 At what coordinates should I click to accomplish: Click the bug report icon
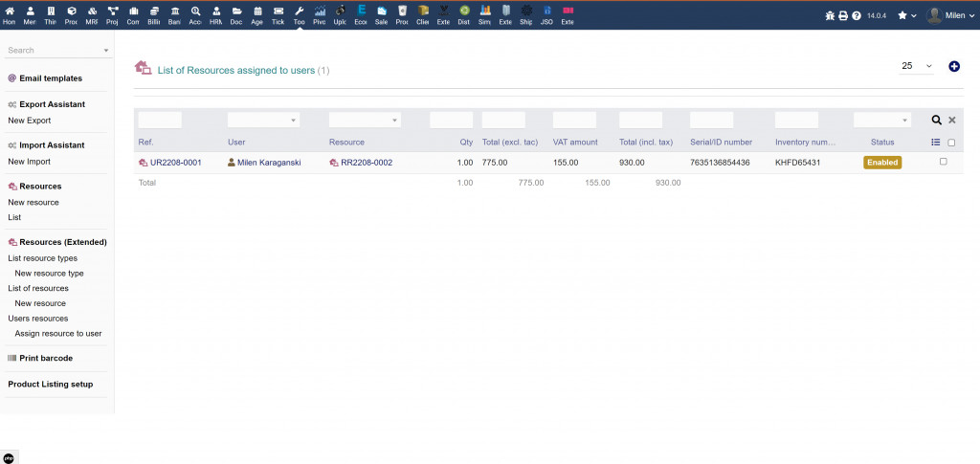click(x=830, y=15)
